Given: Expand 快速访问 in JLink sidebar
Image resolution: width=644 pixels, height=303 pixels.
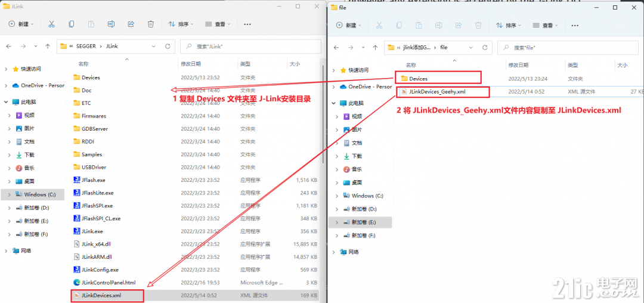Looking at the screenshot, I should pos(6,69).
